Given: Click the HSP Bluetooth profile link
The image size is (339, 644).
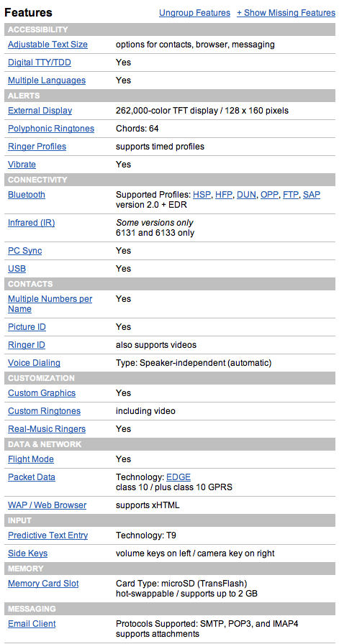Looking at the screenshot, I should pos(202,195).
